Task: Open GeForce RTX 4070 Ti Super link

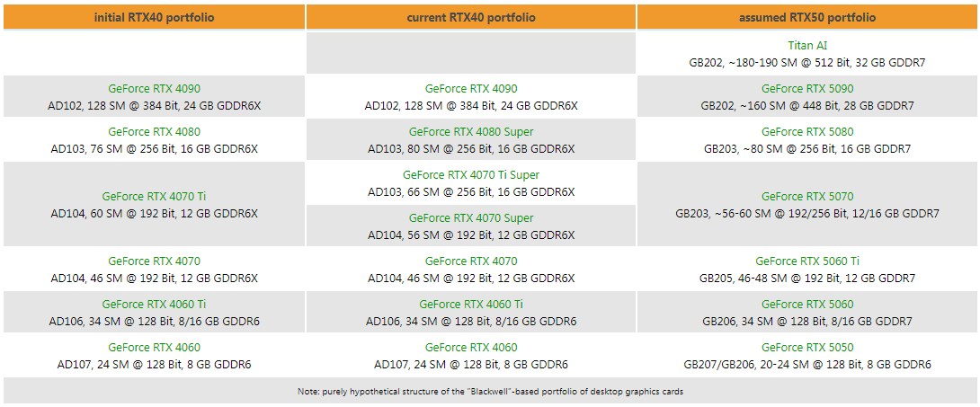Action: point(471,175)
